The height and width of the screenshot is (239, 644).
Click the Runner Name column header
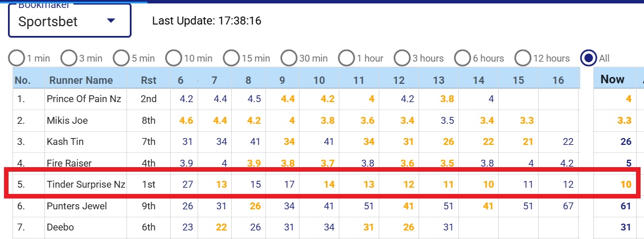[81, 80]
